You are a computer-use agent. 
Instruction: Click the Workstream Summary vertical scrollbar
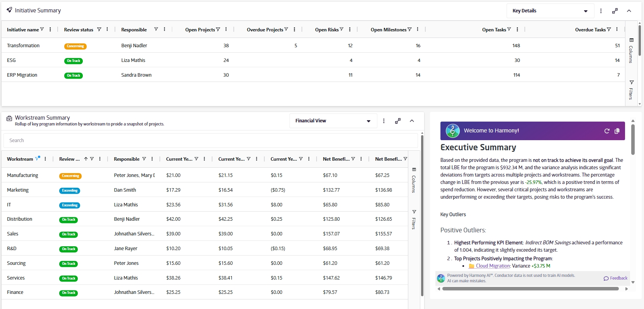(x=422, y=215)
